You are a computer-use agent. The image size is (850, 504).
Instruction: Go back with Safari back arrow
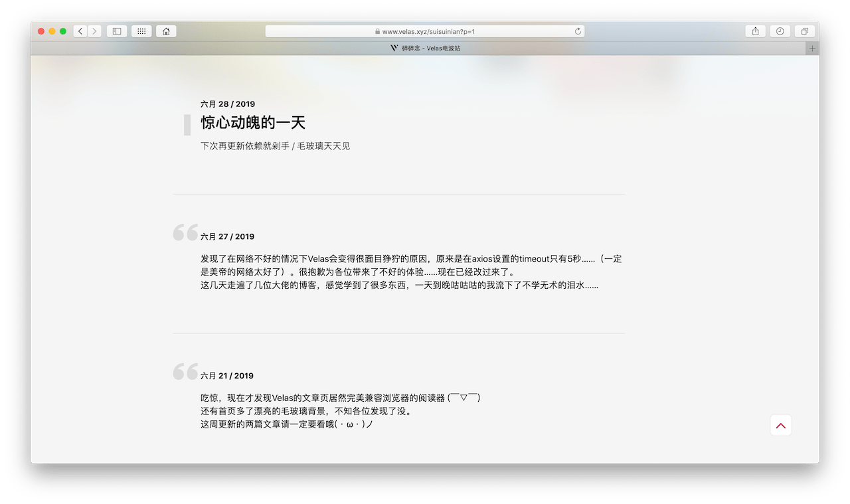click(80, 31)
